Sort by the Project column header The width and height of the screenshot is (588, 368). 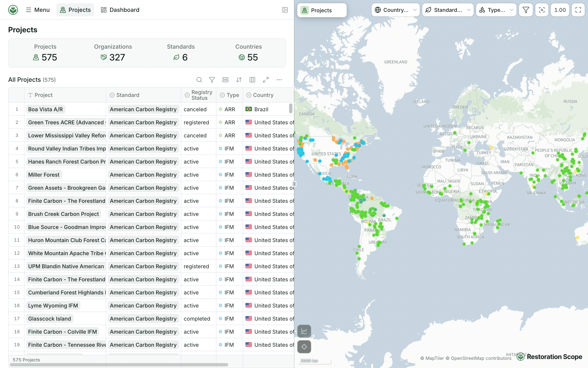point(65,95)
